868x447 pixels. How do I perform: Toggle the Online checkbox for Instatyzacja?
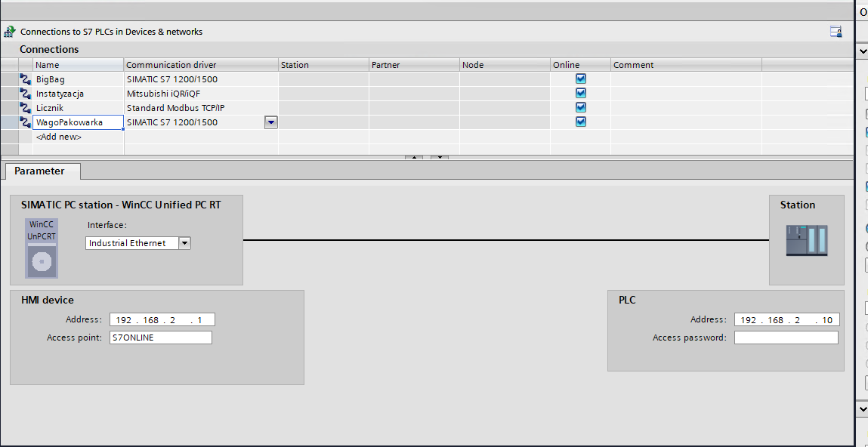click(580, 93)
